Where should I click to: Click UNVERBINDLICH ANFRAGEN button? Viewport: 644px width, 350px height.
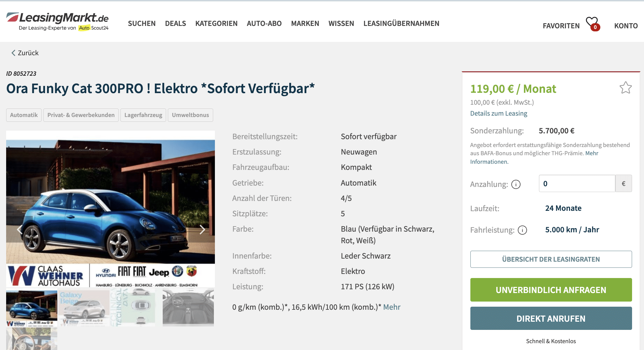[551, 290]
